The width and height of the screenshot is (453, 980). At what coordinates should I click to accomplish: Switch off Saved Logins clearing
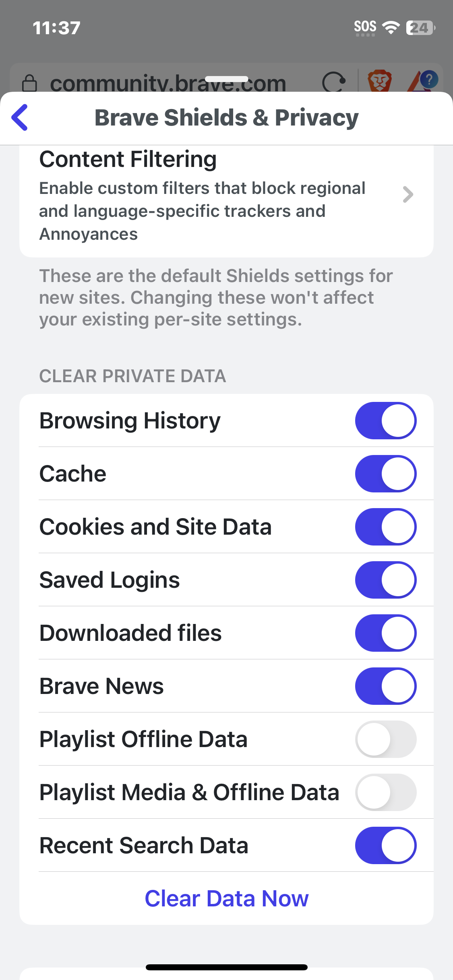coord(385,580)
